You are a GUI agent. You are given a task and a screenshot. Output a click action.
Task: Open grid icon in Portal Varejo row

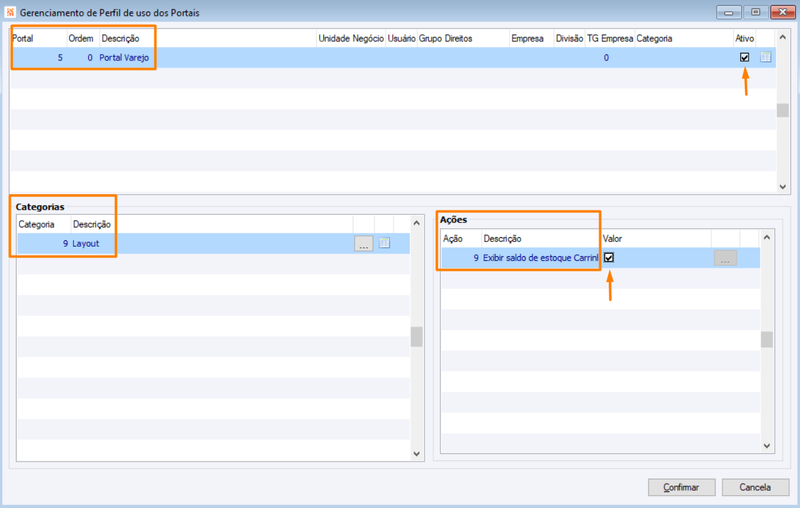click(x=765, y=57)
